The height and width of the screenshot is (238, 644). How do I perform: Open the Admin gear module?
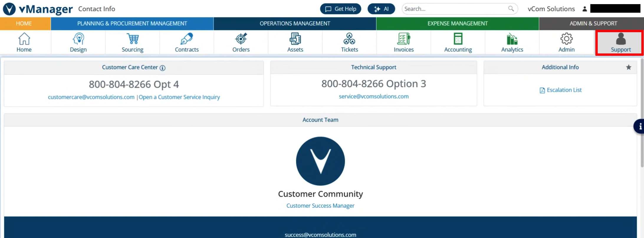566,42
